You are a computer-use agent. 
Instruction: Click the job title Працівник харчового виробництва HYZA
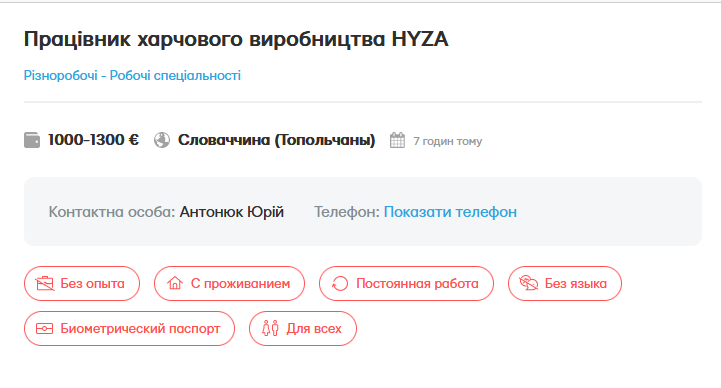coord(236,39)
